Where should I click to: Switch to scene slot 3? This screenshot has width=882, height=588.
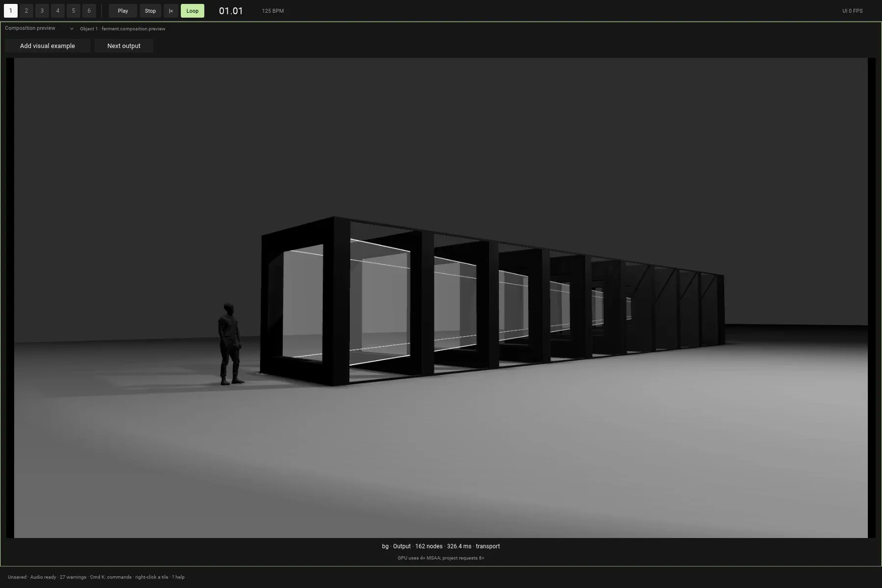point(42,11)
